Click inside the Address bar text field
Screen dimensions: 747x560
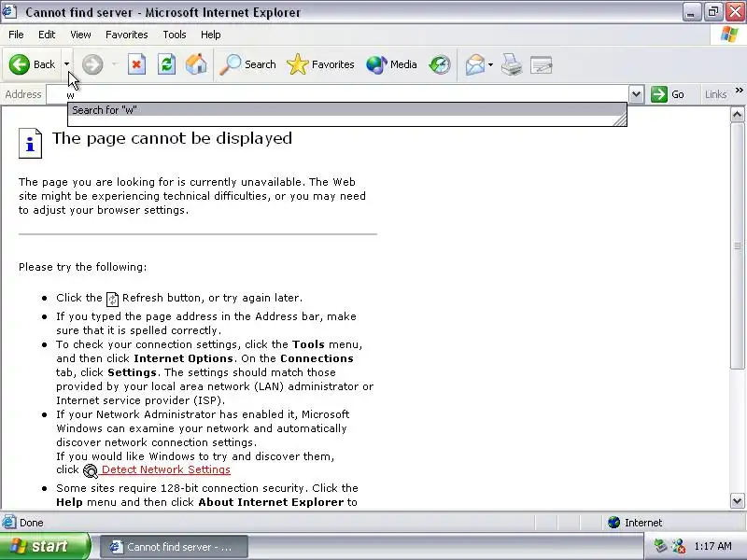tap(337, 94)
